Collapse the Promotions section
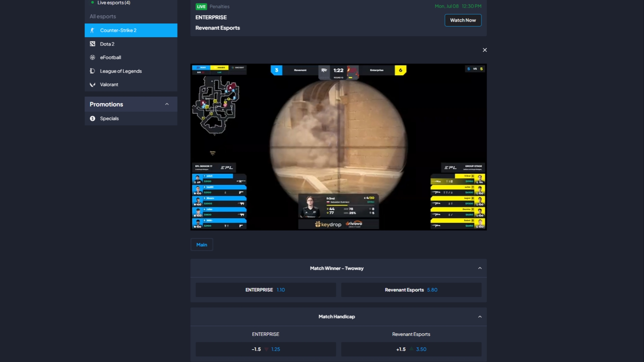 (167, 104)
